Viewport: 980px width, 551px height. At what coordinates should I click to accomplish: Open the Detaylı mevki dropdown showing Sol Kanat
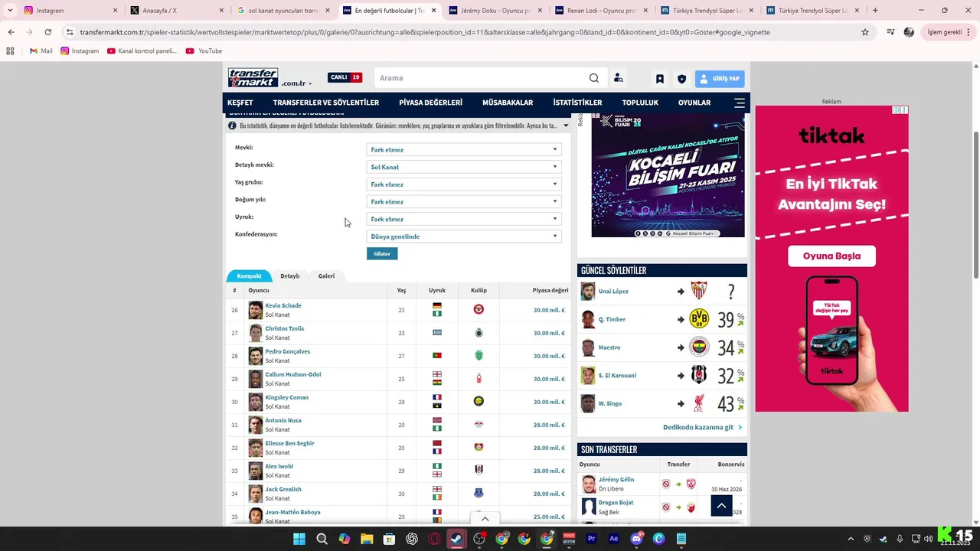464,167
